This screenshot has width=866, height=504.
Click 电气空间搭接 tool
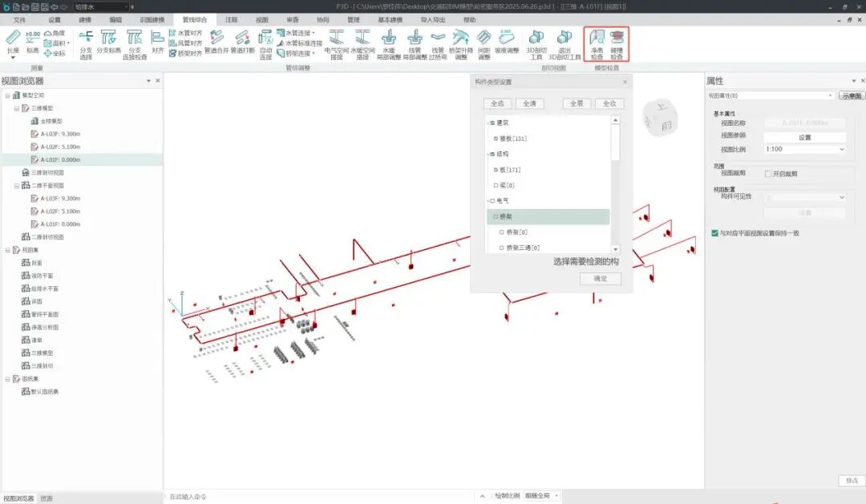click(336, 44)
